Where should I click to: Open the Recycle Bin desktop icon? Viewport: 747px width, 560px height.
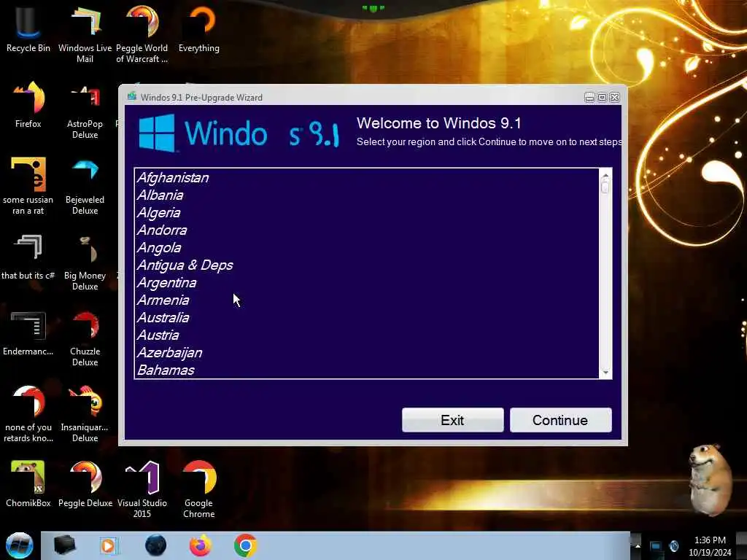(x=28, y=29)
